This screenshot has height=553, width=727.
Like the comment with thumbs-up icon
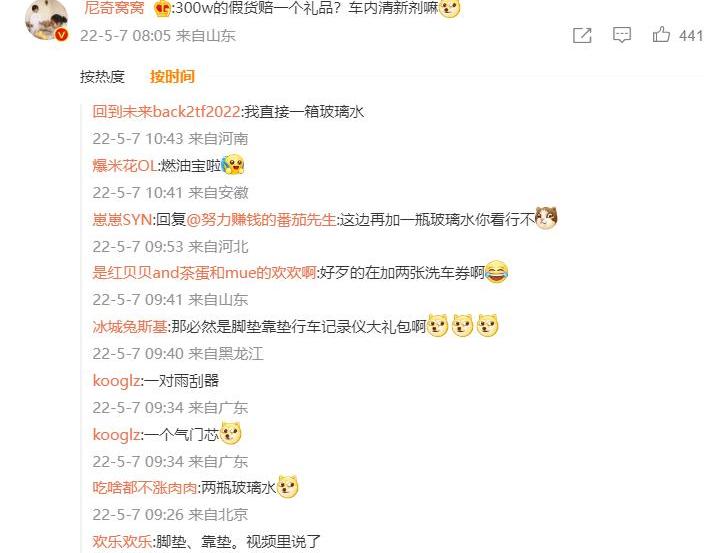point(661,35)
